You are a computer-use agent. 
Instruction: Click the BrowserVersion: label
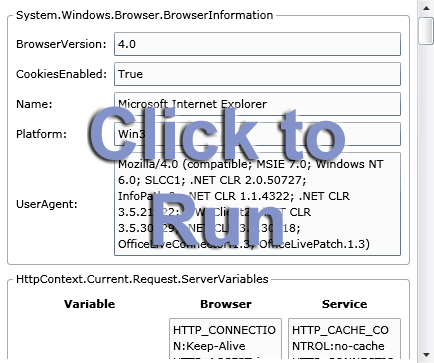(x=61, y=44)
